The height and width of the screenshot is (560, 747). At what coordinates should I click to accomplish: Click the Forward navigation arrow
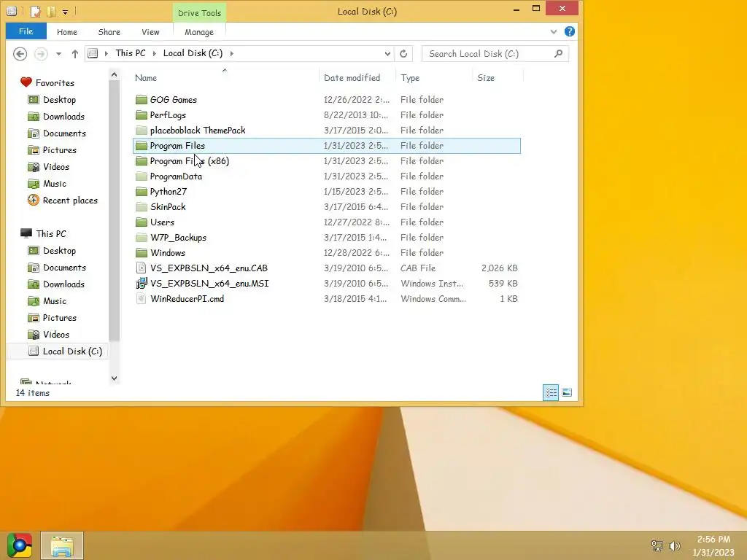(41, 54)
